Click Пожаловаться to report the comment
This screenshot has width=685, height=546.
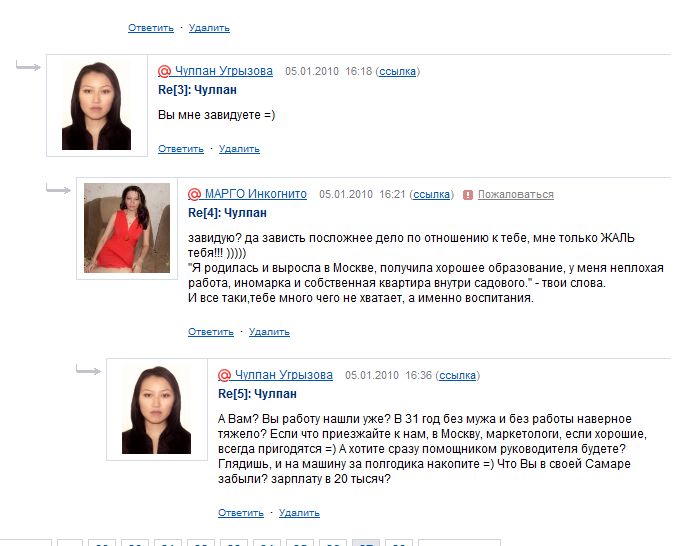click(x=515, y=194)
